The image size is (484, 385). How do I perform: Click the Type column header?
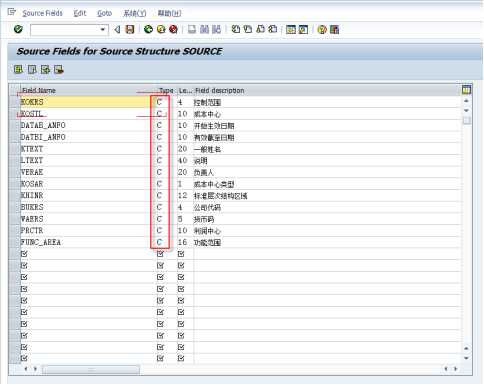(166, 90)
